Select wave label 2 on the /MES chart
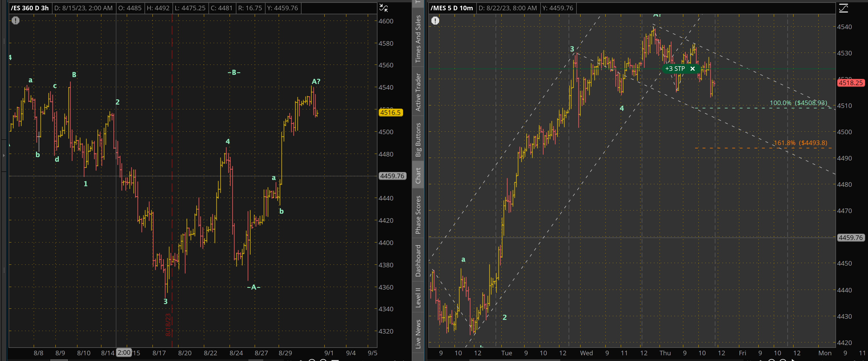Image resolution: width=868 pixels, height=361 pixels. (x=505, y=318)
